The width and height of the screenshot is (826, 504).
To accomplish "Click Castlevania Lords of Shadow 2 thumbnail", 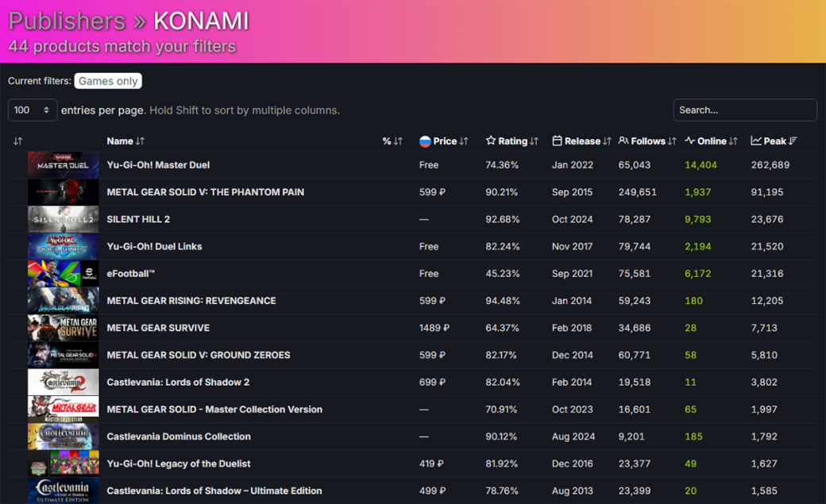I will (64, 382).
